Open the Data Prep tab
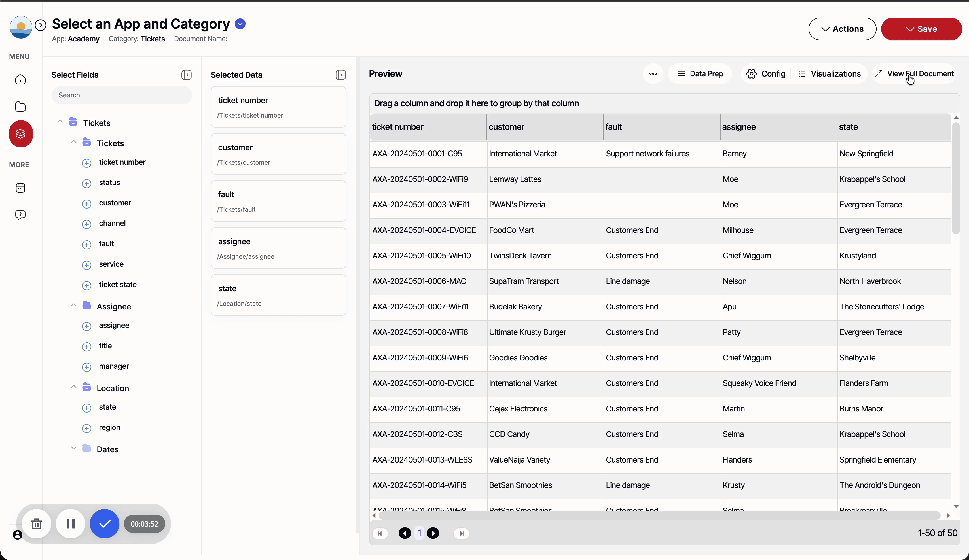The height and width of the screenshot is (560, 969). tap(700, 74)
